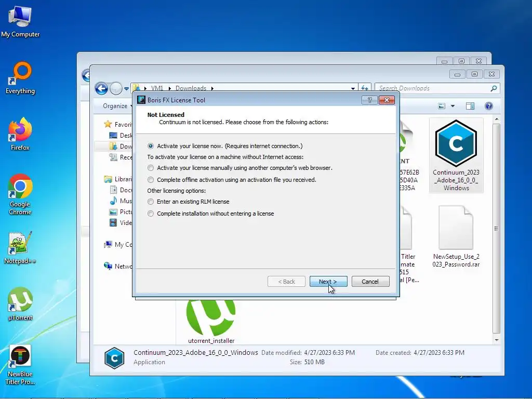Select utorrent_installer file icon
Screen dimensions: 532x399
(211, 321)
